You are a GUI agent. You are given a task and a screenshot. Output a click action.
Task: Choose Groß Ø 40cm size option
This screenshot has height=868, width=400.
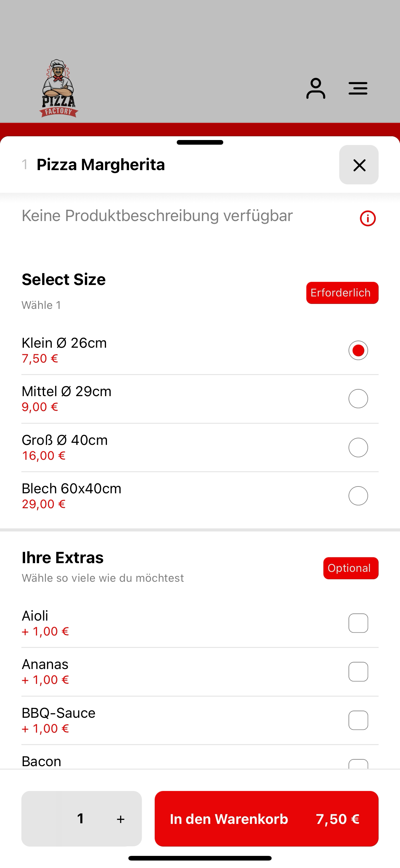click(358, 447)
